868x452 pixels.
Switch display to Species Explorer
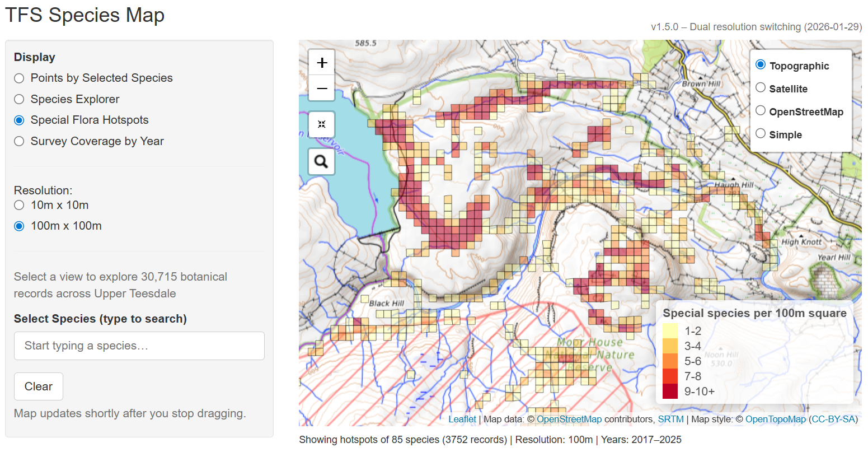18,99
